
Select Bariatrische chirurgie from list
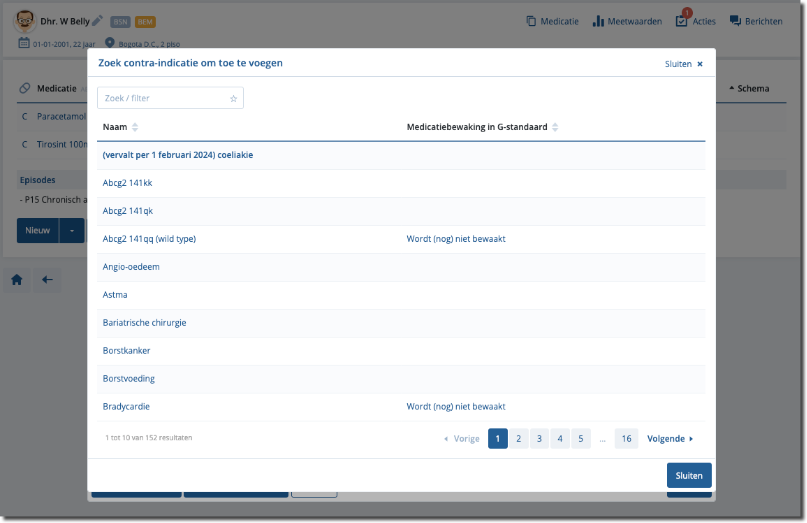pyautogui.click(x=144, y=323)
